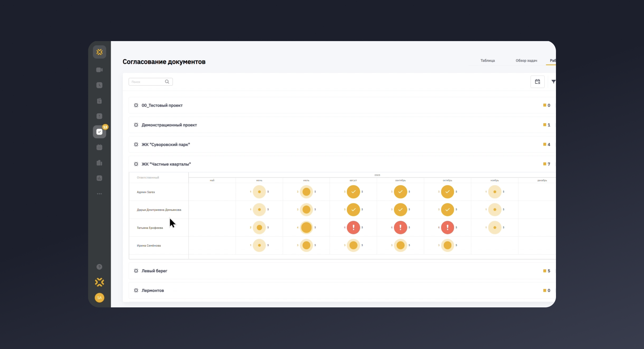Image resolution: width=644 pixels, height=349 pixels.
Task: Click the calendar reset button
Action: point(537,82)
